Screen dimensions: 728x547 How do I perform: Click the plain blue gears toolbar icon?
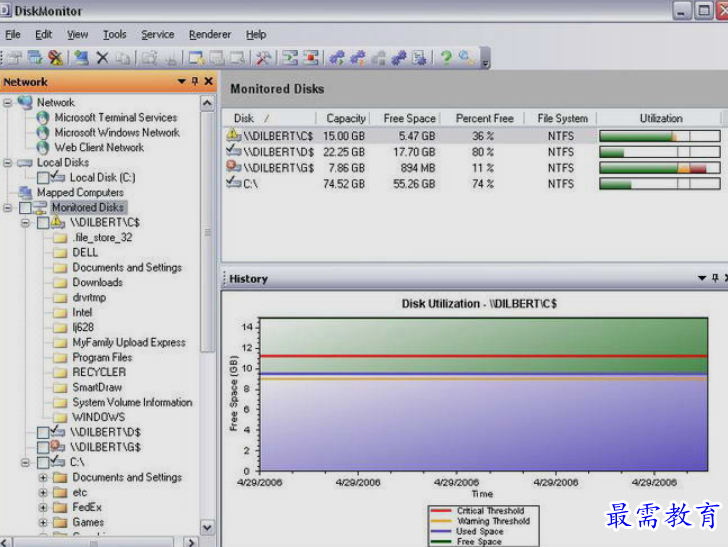click(x=398, y=58)
